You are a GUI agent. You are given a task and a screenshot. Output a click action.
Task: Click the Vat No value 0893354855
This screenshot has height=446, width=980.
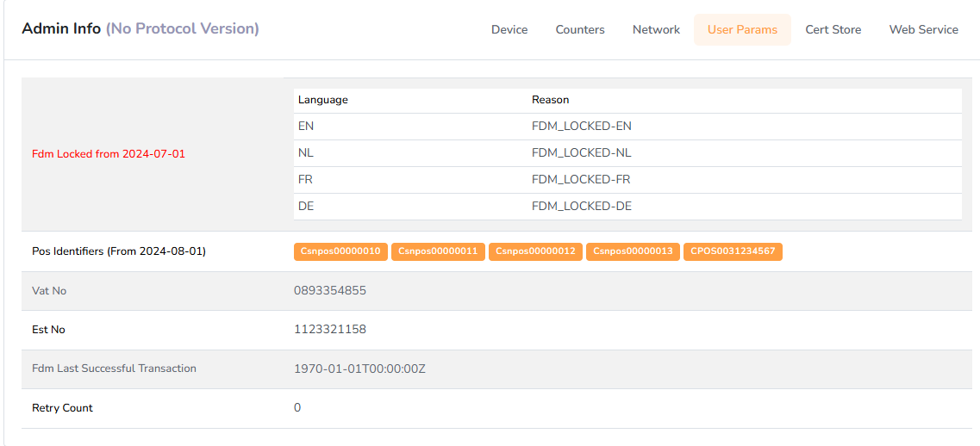click(x=330, y=291)
